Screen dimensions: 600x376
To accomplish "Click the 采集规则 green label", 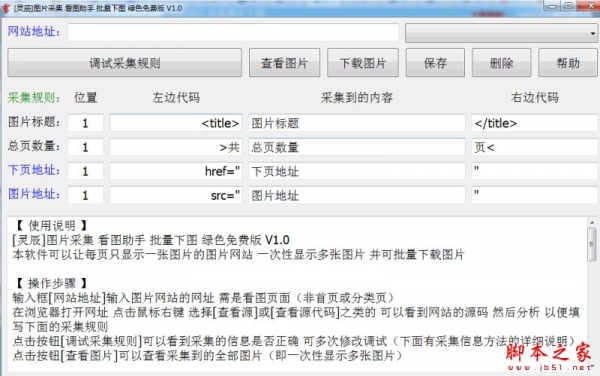I will (34, 98).
